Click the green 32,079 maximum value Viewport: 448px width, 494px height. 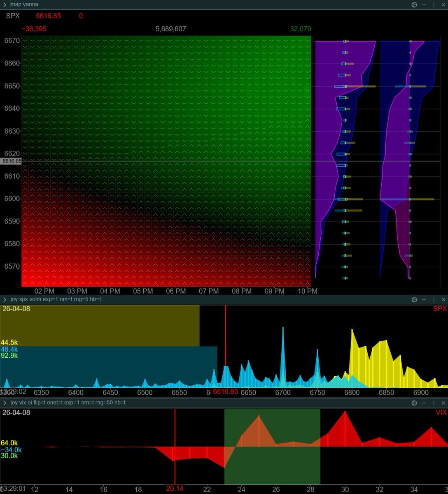[301, 29]
